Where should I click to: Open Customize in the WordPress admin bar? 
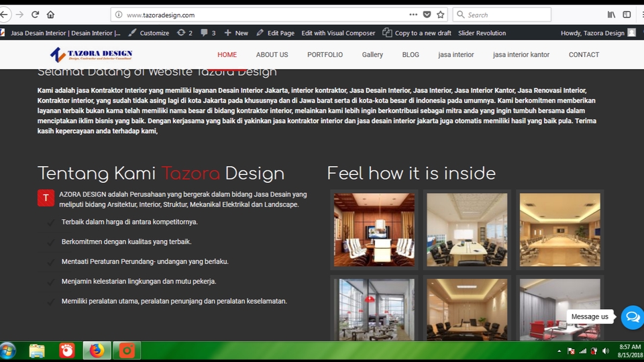(149, 33)
